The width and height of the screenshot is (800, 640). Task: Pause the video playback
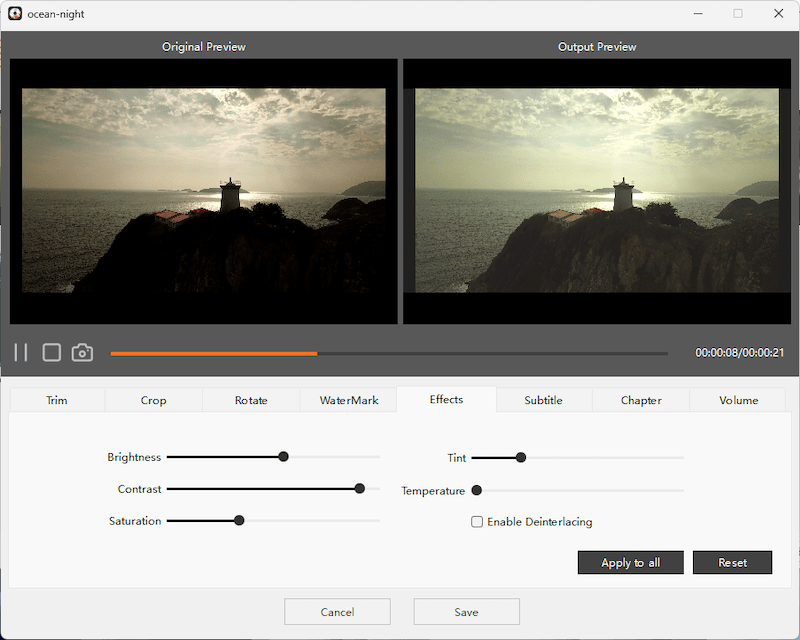coord(21,352)
